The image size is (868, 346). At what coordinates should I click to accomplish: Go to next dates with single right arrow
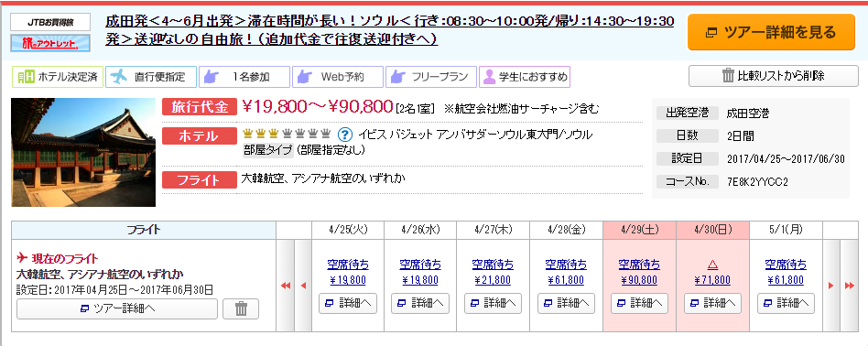pos(830,286)
